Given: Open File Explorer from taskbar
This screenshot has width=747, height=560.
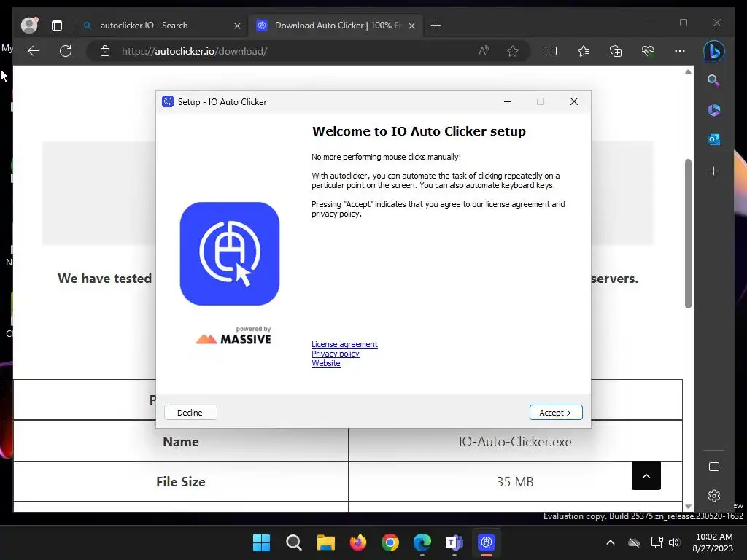Looking at the screenshot, I should coord(326,542).
